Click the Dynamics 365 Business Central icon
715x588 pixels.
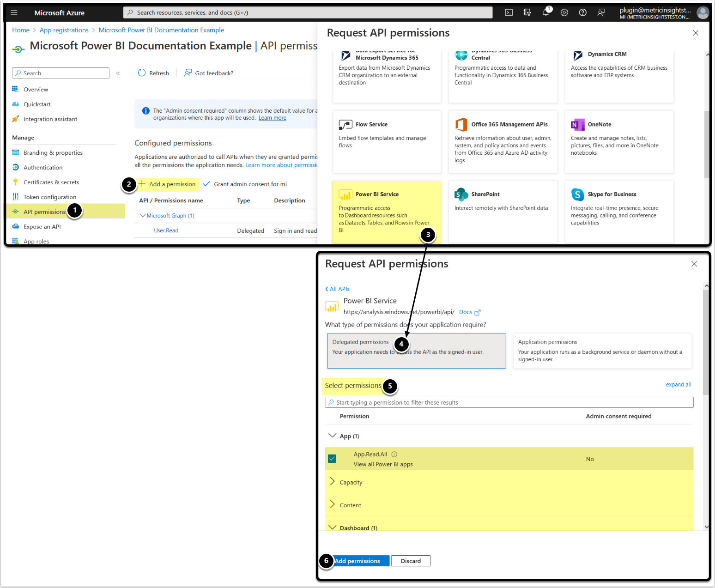[461, 56]
